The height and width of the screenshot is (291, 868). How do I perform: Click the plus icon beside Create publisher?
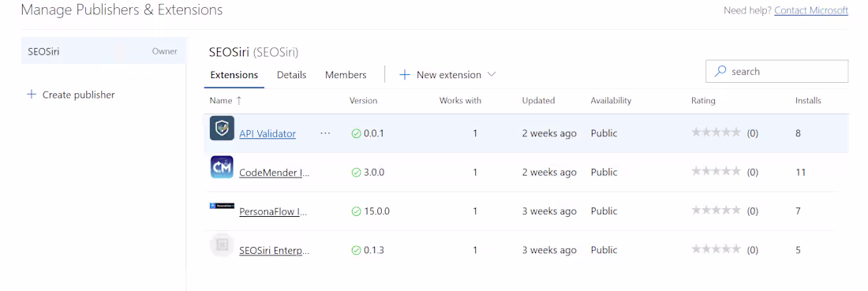click(32, 95)
